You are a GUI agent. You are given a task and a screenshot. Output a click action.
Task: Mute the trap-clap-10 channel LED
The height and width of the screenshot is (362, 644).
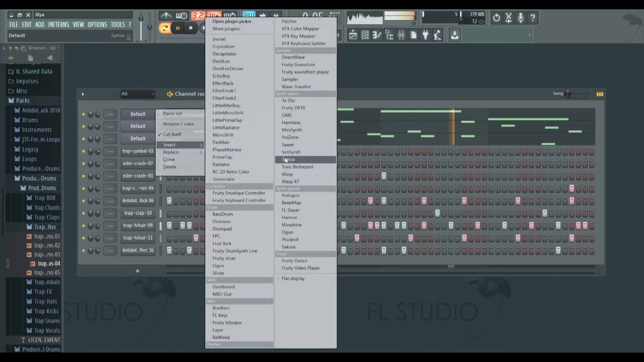point(84,213)
